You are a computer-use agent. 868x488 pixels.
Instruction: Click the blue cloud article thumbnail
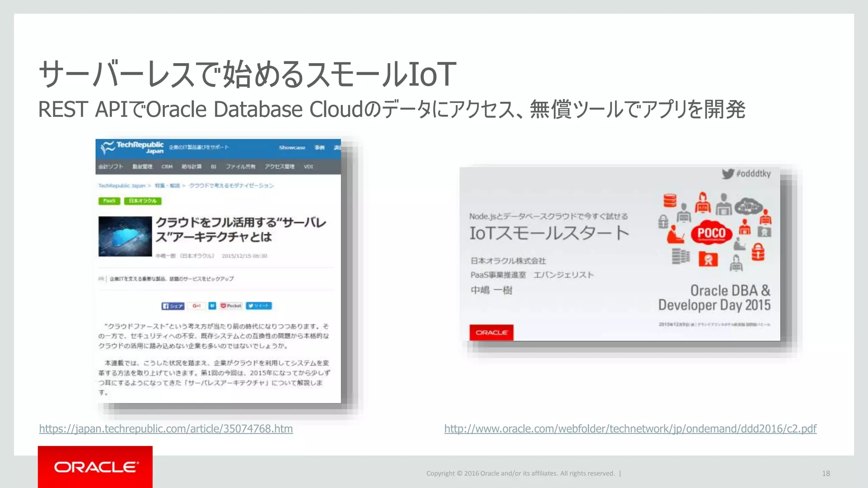[x=125, y=236]
